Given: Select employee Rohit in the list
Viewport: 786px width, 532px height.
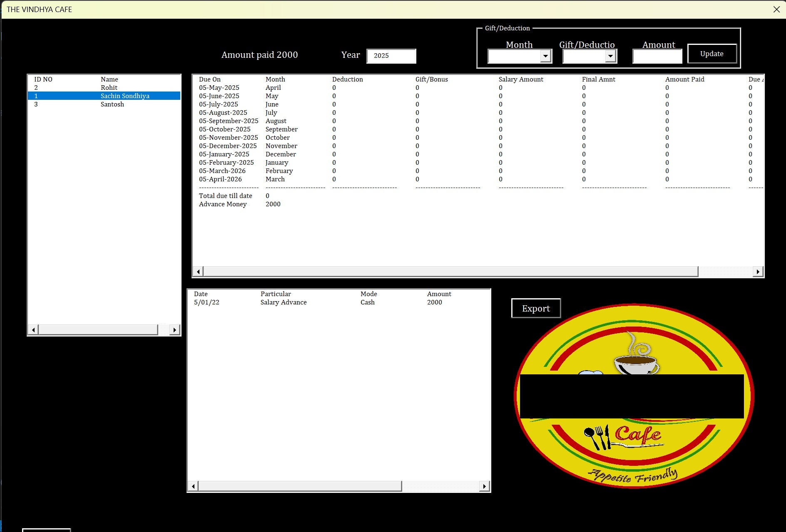Looking at the screenshot, I should point(109,87).
